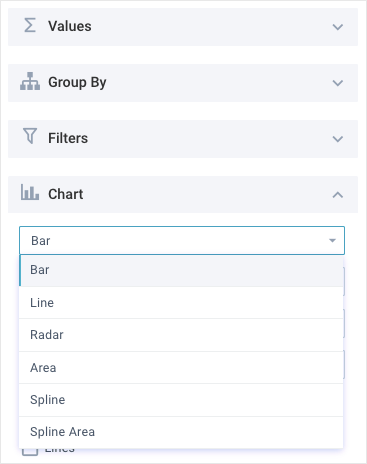
Task: Expand the Group By section chevron
Action: pyautogui.click(x=338, y=83)
